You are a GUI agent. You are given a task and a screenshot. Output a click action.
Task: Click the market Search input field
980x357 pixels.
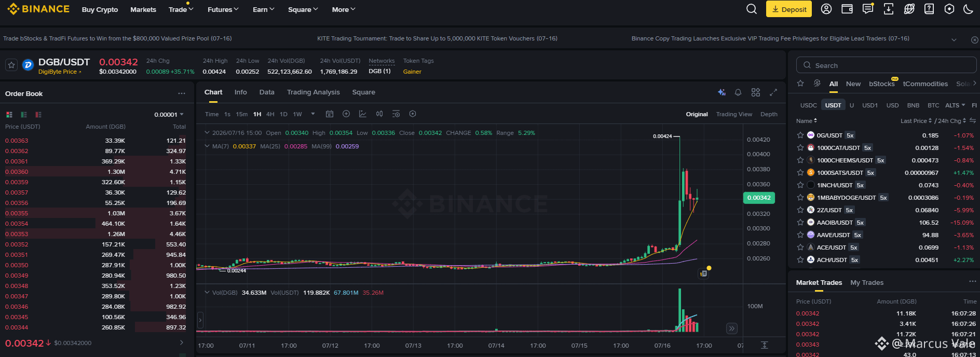tap(886, 65)
